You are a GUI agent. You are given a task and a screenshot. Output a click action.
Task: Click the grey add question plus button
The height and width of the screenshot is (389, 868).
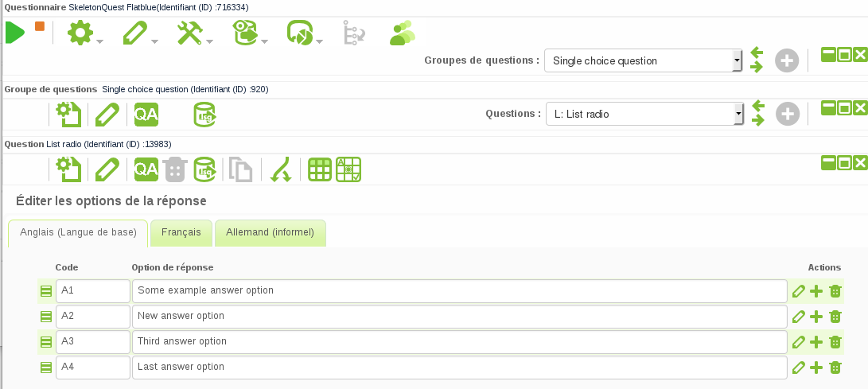pos(787,115)
